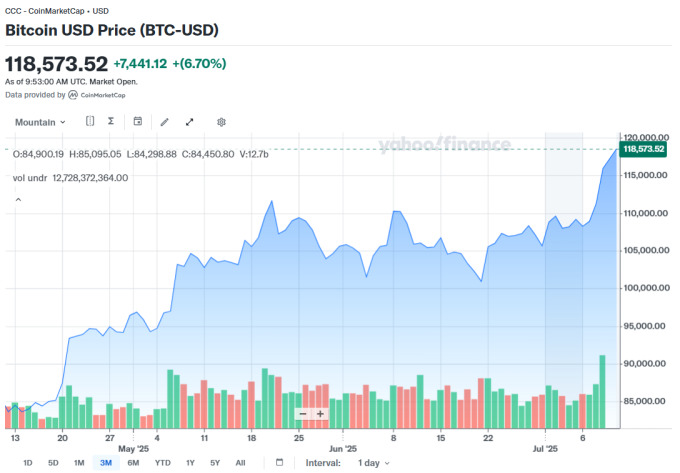The height and width of the screenshot is (473, 680).
Task: Select the 5Y range
Action: pyautogui.click(x=215, y=463)
